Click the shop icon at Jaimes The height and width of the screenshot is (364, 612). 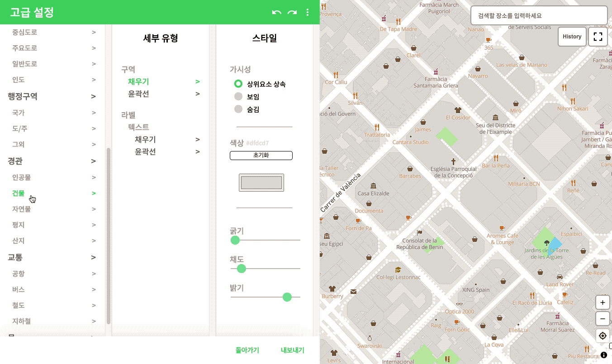coord(423,122)
